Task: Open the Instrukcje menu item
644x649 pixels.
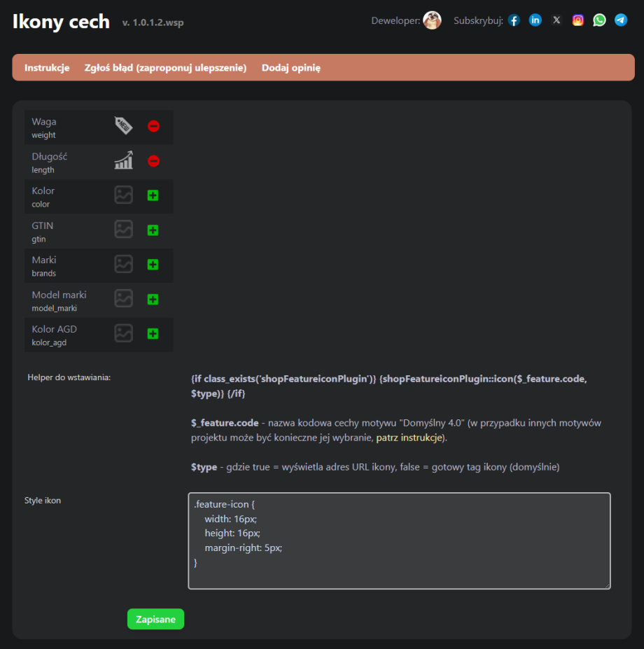Action: (x=47, y=68)
